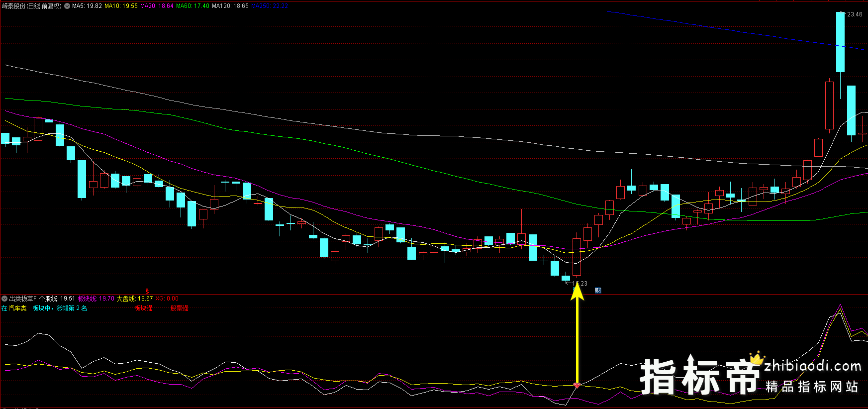This screenshot has width=868, height=409.
Task: Click the red diamond signal marker in indicator panel
Action: tap(577, 385)
